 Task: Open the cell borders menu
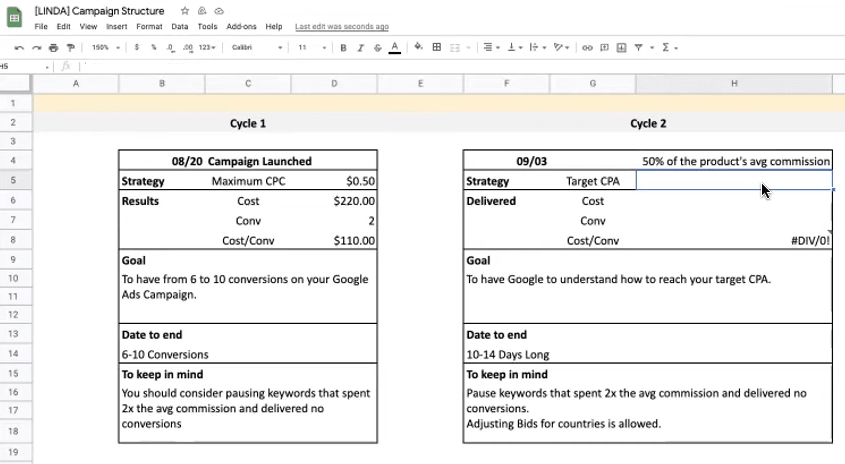click(437, 47)
